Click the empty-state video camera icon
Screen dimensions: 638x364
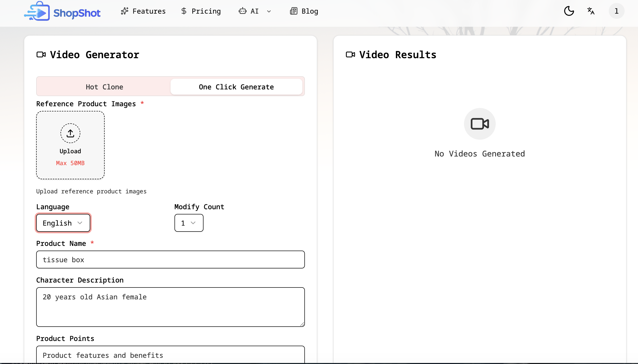(x=479, y=124)
